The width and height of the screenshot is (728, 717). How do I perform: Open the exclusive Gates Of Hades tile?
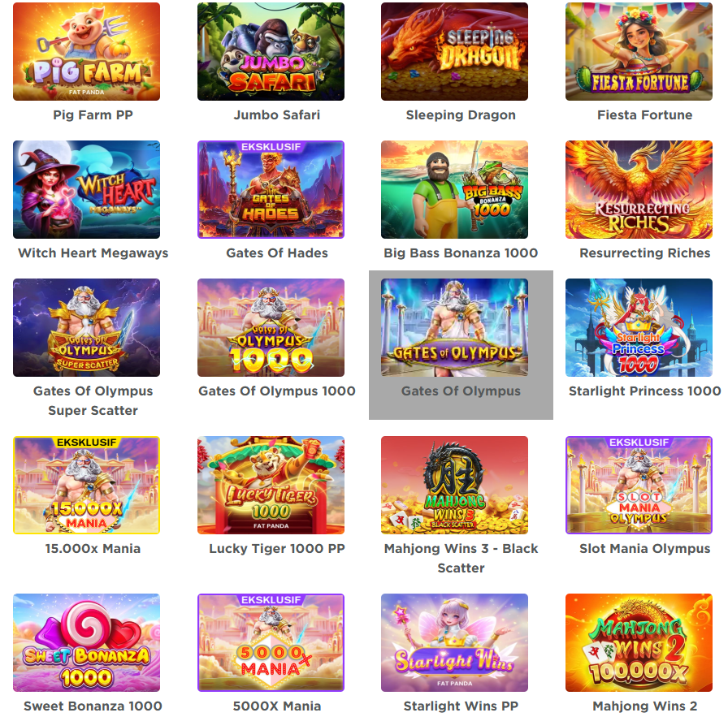pos(271,189)
